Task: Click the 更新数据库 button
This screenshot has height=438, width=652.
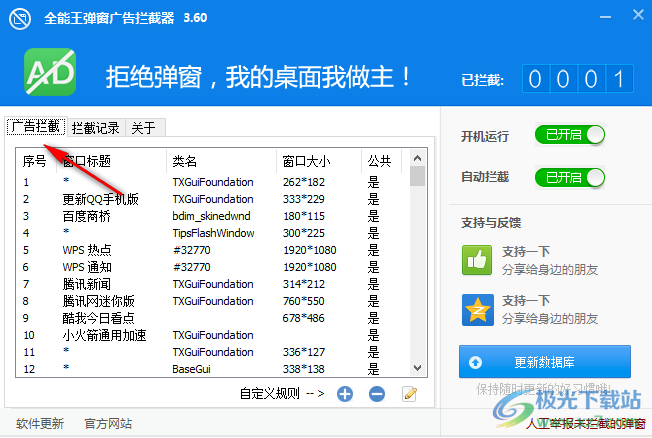Action: [x=545, y=361]
